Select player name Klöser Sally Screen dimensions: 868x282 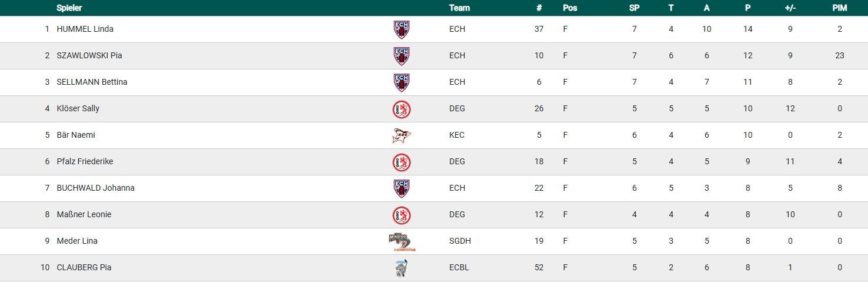[78, 108]
